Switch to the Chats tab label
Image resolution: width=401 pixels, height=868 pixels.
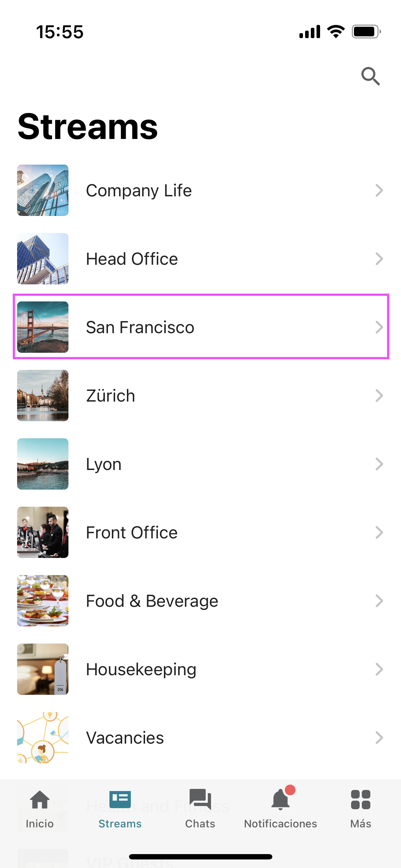tap(200, 824)
